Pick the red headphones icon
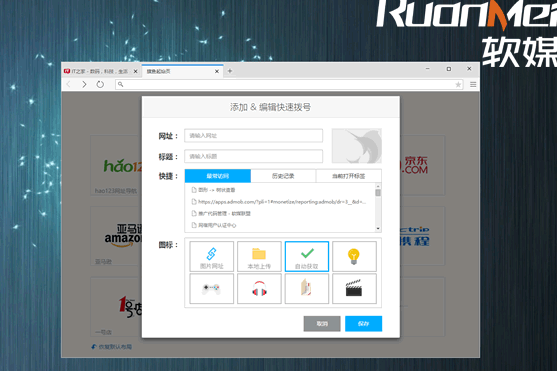 [x=259, y=288]
